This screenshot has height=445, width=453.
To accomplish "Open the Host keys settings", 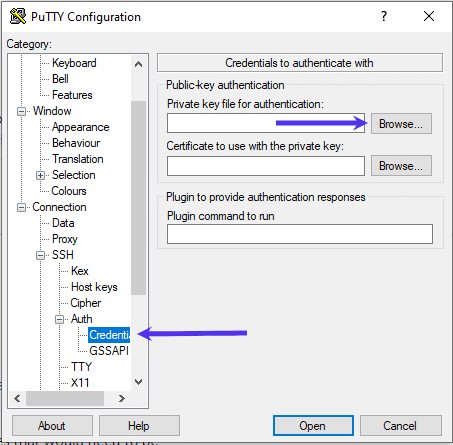I will pos(94,287).
